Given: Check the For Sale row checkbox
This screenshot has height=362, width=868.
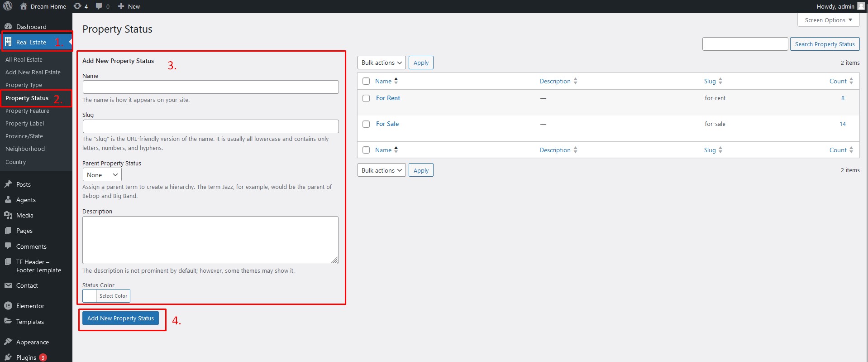Looking at the screenshot, I should coord(366,124).
